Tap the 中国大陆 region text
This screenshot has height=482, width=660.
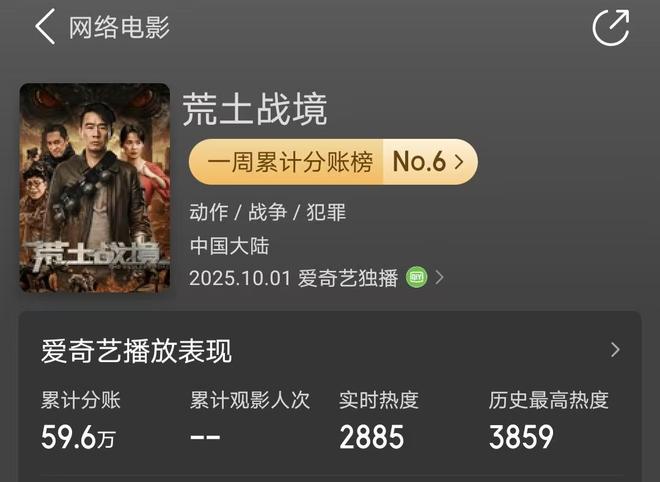click(x=229, y=246)
